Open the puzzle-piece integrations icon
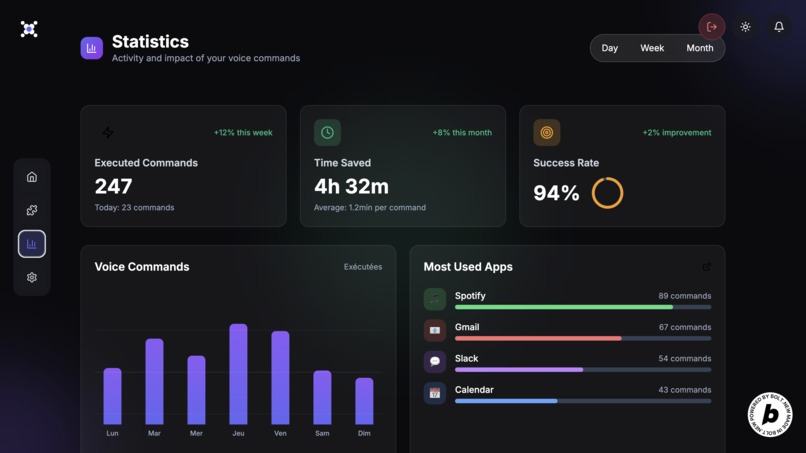The height and width of the screenshot is (453, 806). (32, 210)
